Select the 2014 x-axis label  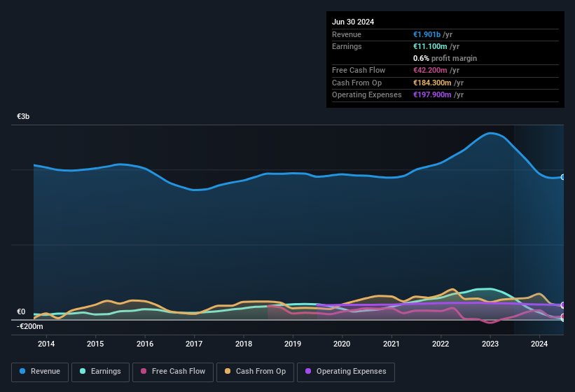(46, 344)
